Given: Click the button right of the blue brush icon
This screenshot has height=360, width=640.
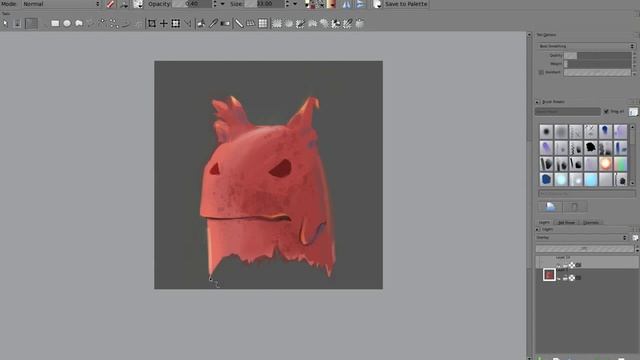Looking at the screenshot, I should (x=575, y=207).
